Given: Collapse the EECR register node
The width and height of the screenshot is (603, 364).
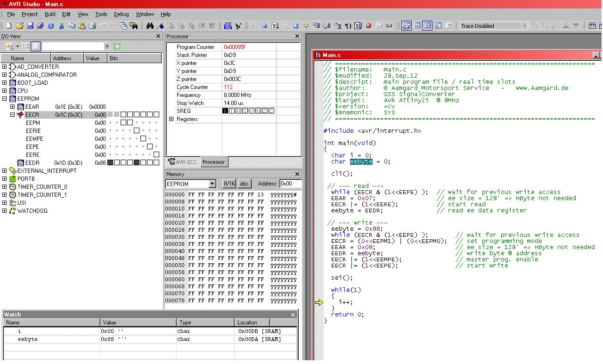Looking at the screenshot, I should [x=12, y=114].
